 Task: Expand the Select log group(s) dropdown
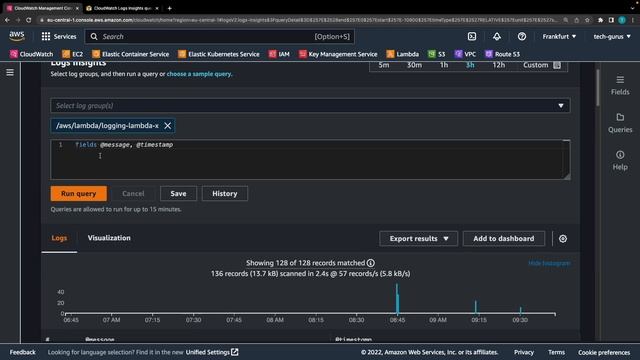pyautogui.click(x=310, y=106)
